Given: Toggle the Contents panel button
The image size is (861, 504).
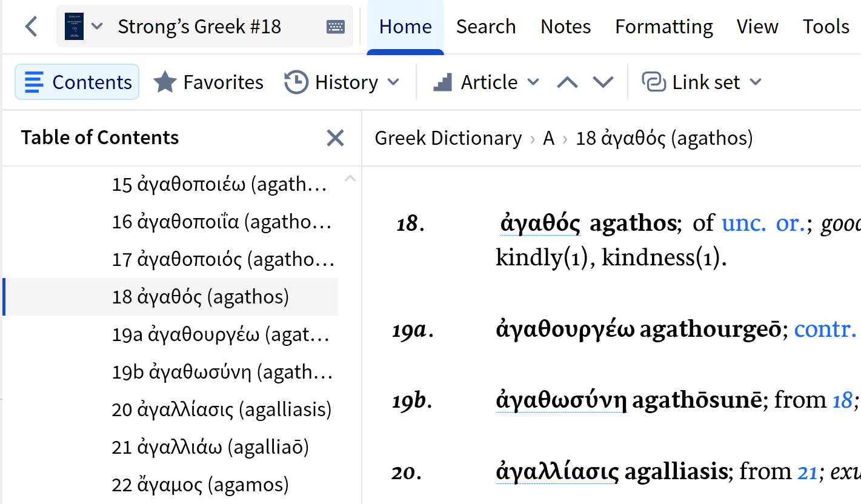Looking at the screenshot, I should coord(77,82).
